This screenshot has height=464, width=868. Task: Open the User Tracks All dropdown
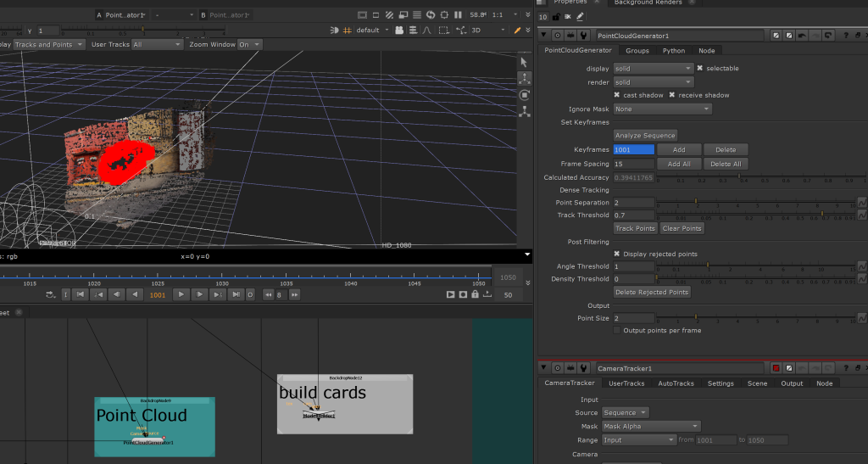[157, 44]
